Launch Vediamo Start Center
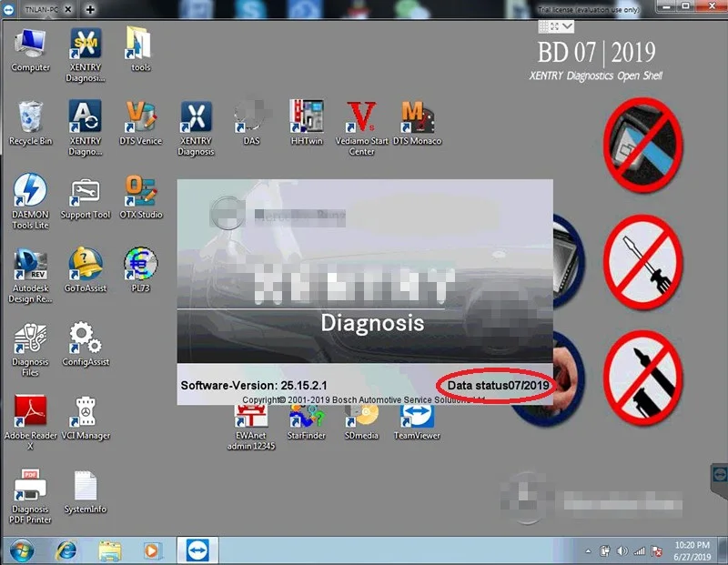Screen dimensions: 728x565 361,128
